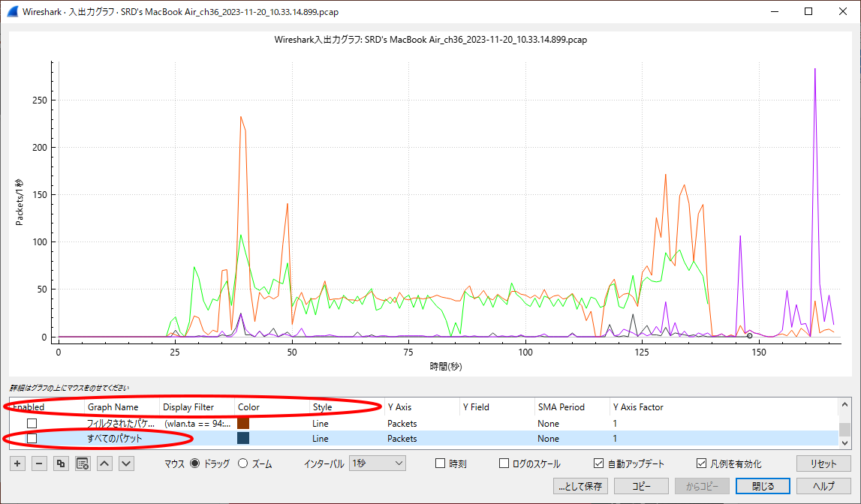Click the Style cell Line of すべてのパケット row
Viewport: 861px width, 504px height.
pos(321,438)
